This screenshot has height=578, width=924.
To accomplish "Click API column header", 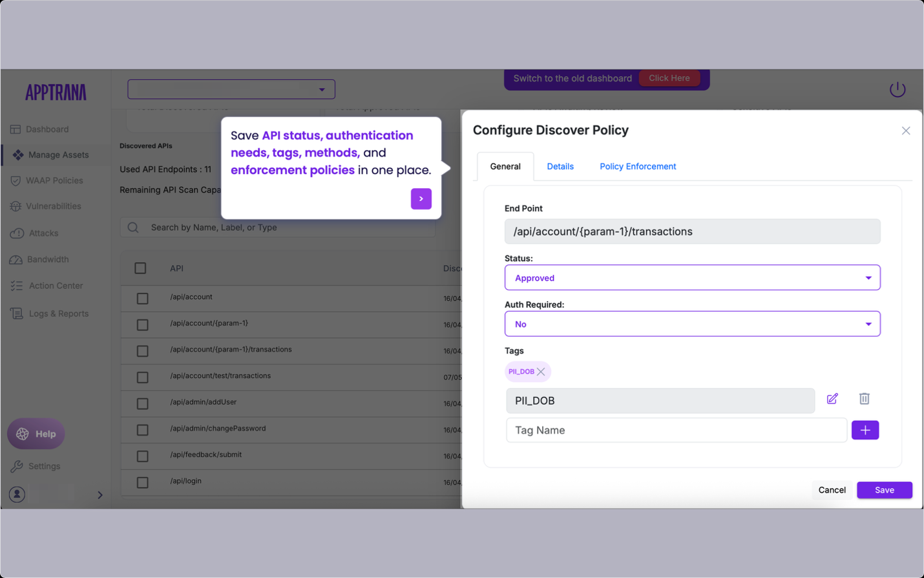I will [176, 268].
